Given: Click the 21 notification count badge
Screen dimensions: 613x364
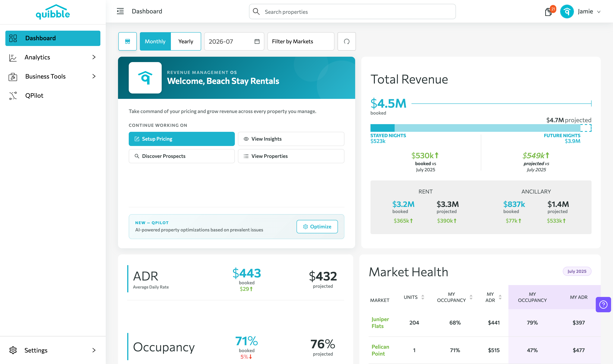Looking at the screenshot, I should tap(553, 9).
